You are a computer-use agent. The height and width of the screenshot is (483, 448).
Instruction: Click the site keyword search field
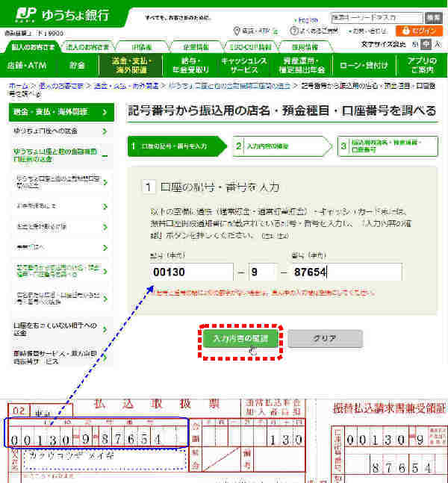pyautogui.click(x=376, y=17)
